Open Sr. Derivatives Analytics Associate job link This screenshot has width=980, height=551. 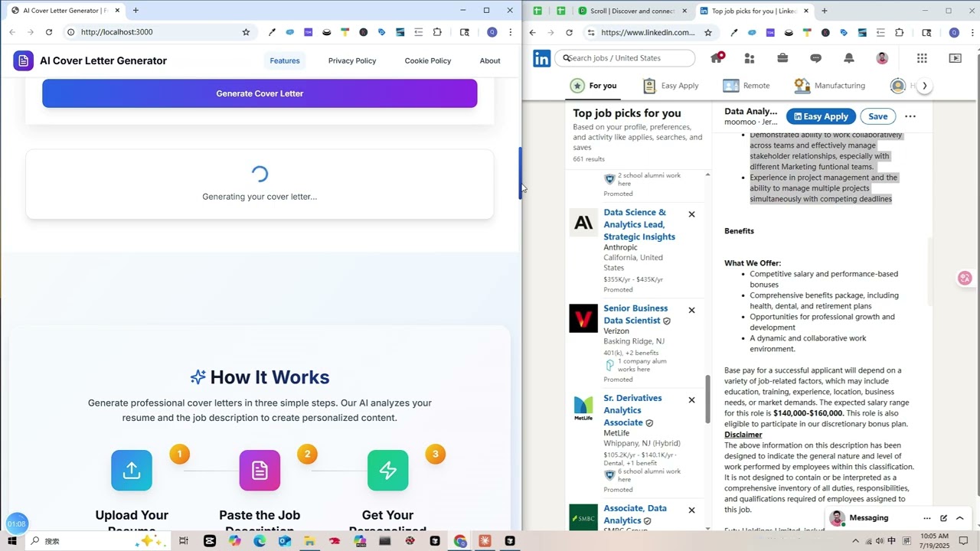click(632, 410)
